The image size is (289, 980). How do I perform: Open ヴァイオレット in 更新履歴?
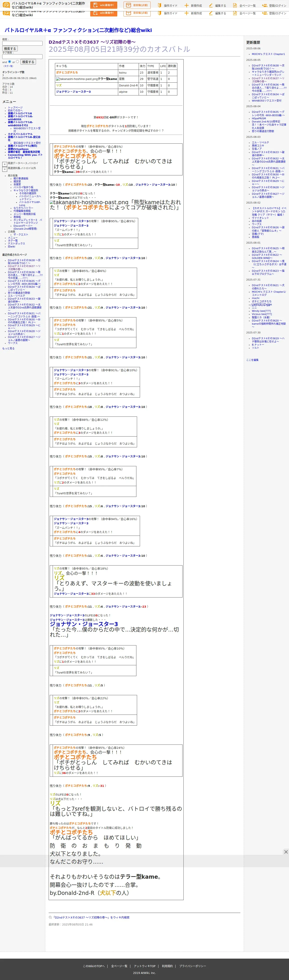click(260, 218)
